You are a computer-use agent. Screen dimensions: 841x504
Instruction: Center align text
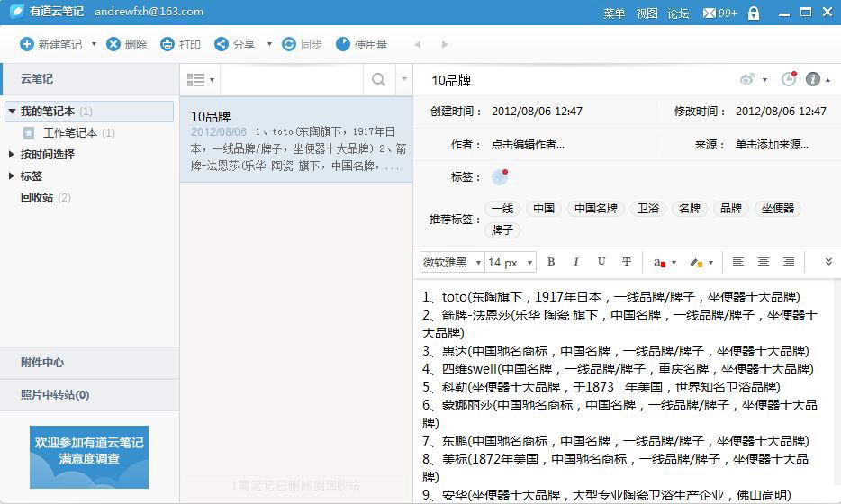[x=764, y=262]
